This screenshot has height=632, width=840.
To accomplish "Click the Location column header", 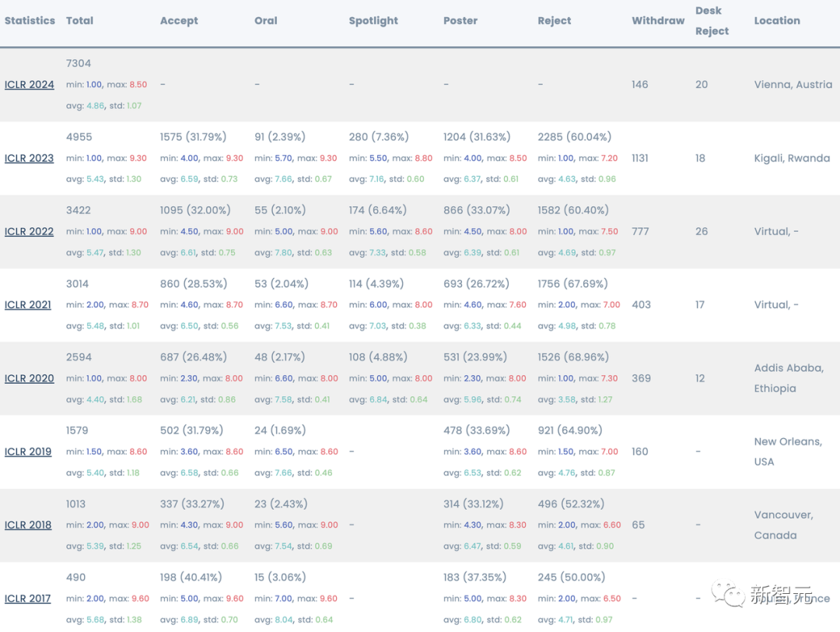I will click(x=777, y=20).
